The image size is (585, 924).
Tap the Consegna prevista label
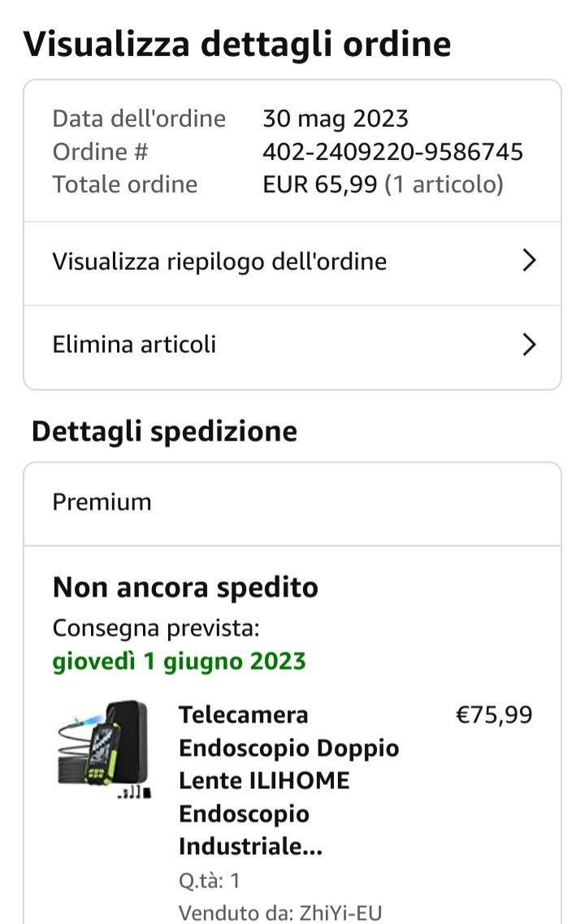(x=156, y=628)
